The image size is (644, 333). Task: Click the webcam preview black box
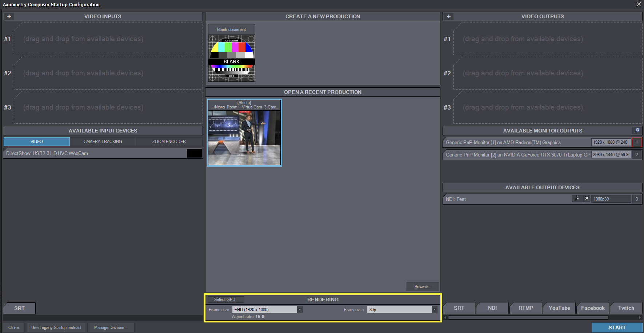[x=194, y=153]
